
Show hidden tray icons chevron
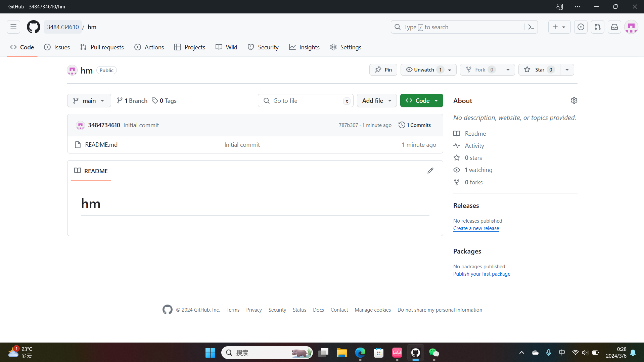(522, 353)
